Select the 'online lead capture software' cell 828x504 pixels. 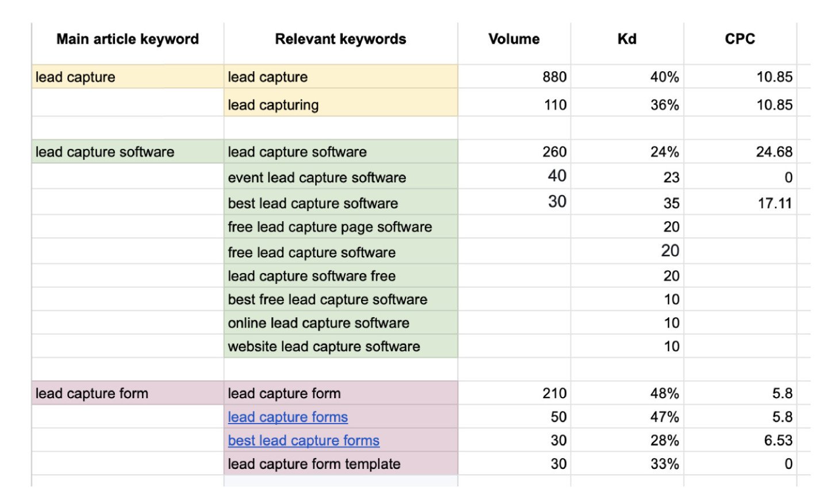click(x=341, y=323)
